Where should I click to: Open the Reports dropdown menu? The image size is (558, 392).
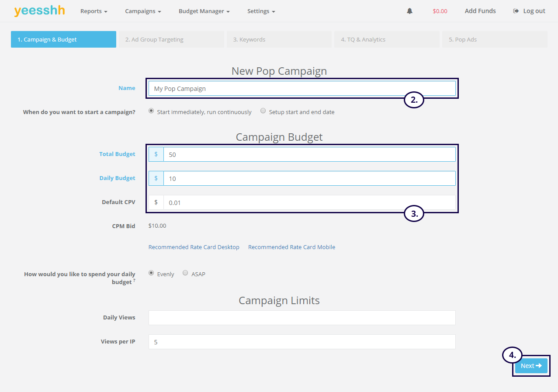coord(94,11)
